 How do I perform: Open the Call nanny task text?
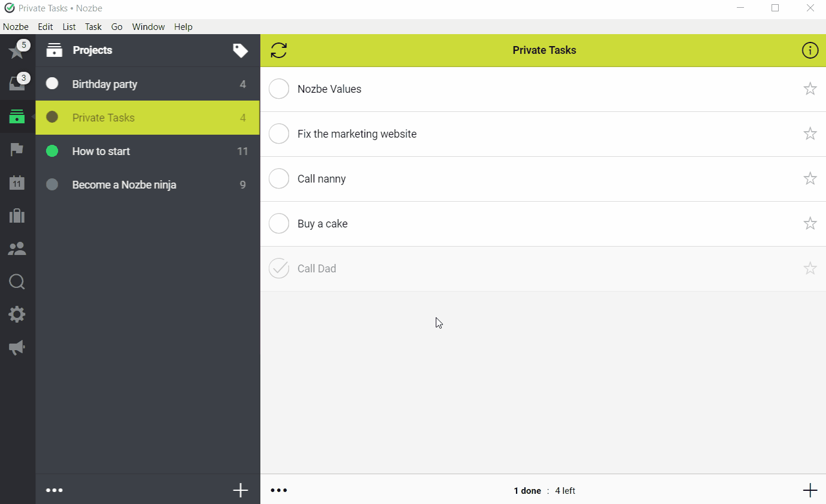coord(321,179)
